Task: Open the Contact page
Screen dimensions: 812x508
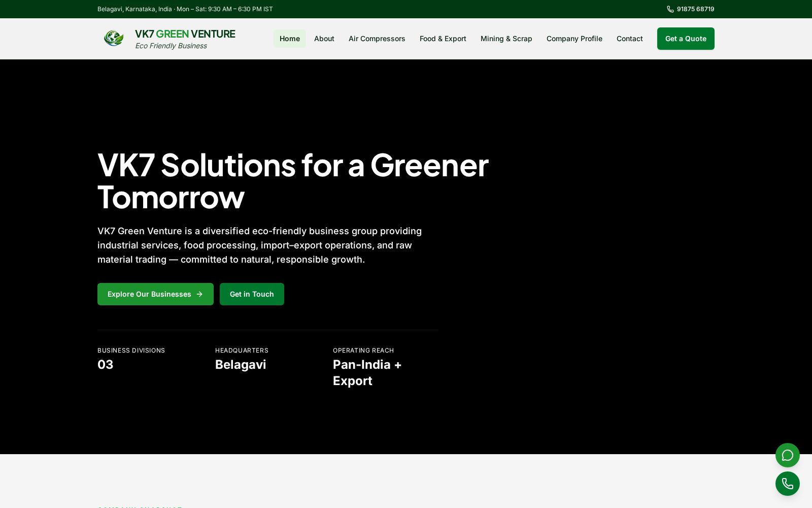Action: (x=629, y=39)
